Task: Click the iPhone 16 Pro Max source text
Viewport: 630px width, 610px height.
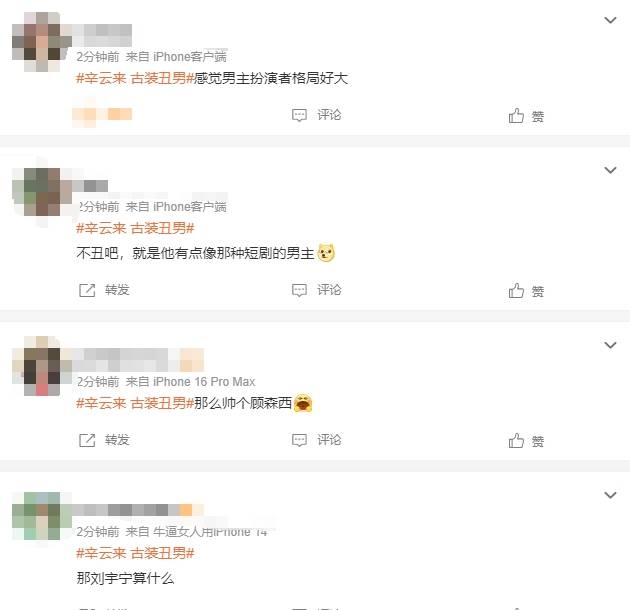Action: (x=204, y=381)
